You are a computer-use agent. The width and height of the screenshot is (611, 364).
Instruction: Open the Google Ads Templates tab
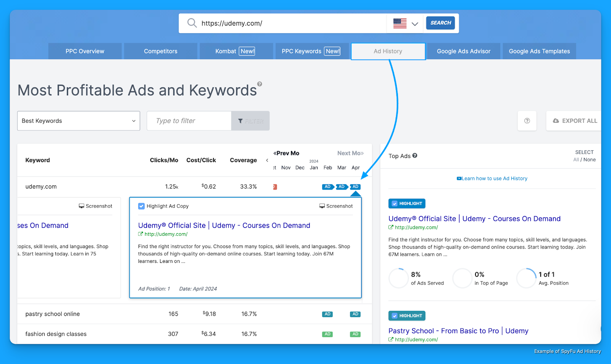(539, 51)
